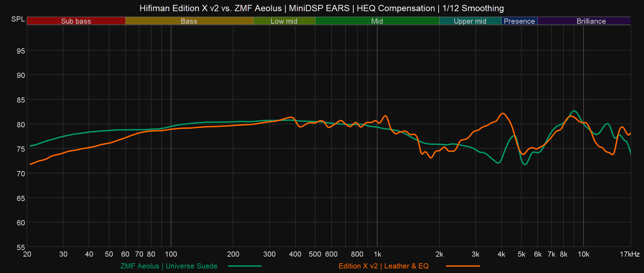644x273 pixels.
Task: Click the green legend line swatch
Action: click(245, 266)
